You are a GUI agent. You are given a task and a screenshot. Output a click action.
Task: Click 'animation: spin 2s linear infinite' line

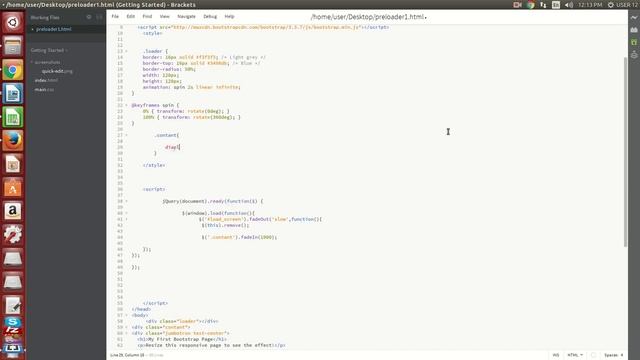tap(191, 87)
